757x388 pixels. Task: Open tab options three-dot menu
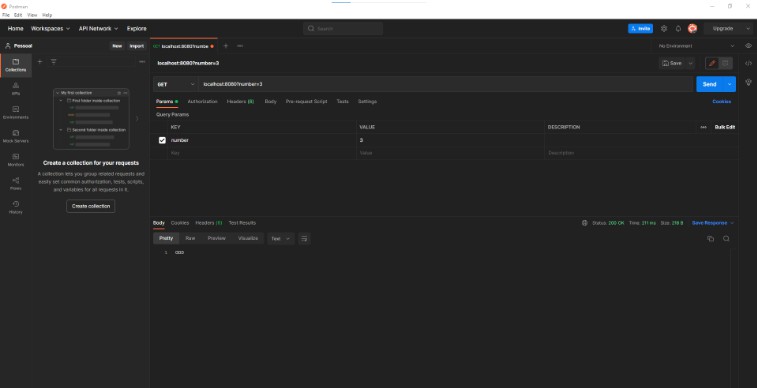click(240, 46)
